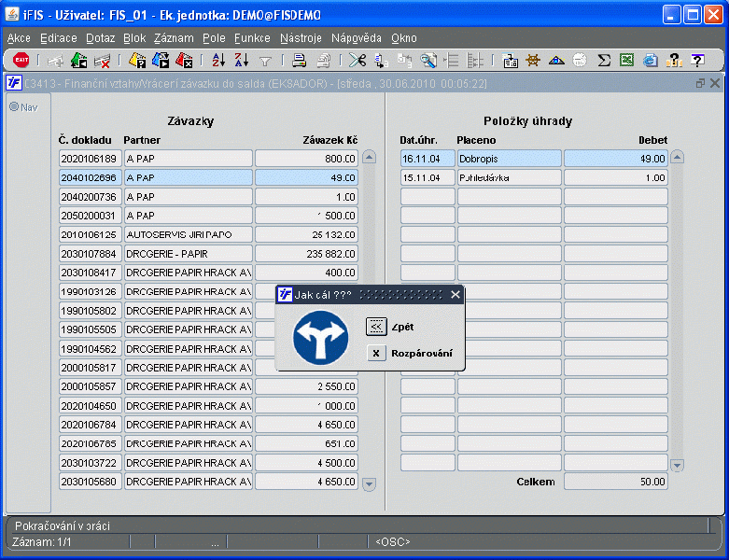Restore the inner form window
This screenshot has width=729, height=560.
(x=700, y=83)
